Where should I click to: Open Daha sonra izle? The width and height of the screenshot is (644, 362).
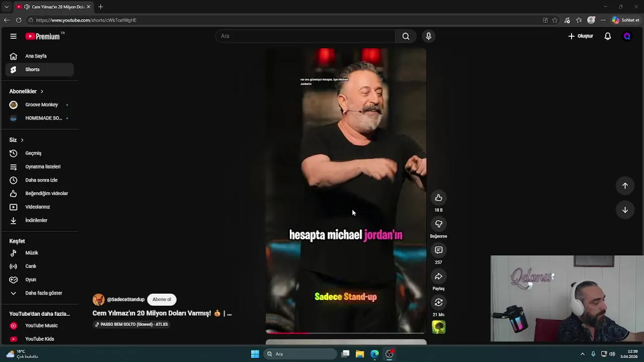pyautogui.click(x=39, y=180)
